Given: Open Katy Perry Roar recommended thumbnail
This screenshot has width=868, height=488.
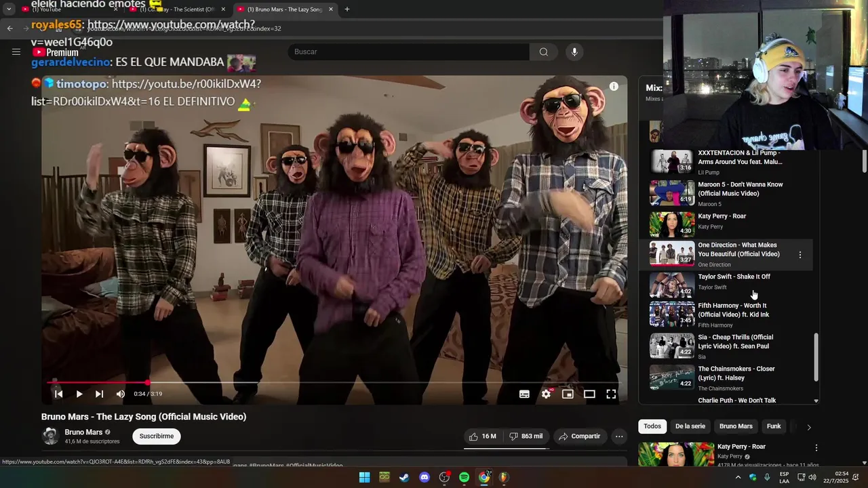Looking at the screenshot, I should (676, 454).
